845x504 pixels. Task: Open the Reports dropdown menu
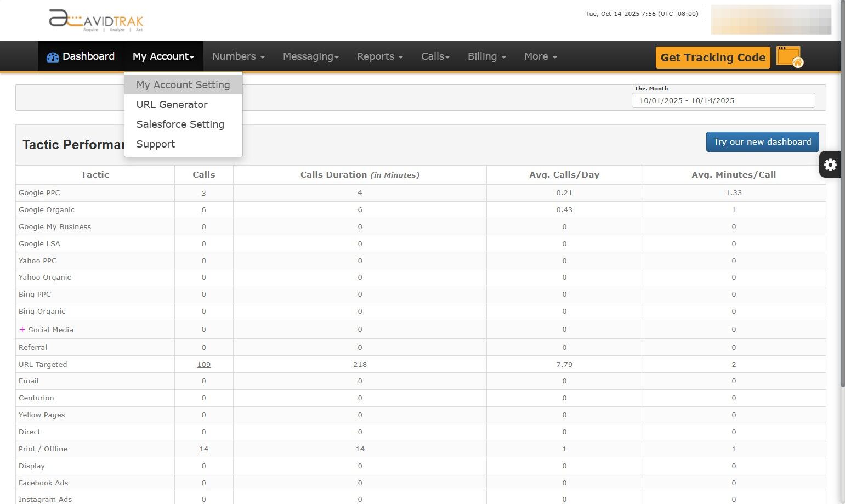380,56
